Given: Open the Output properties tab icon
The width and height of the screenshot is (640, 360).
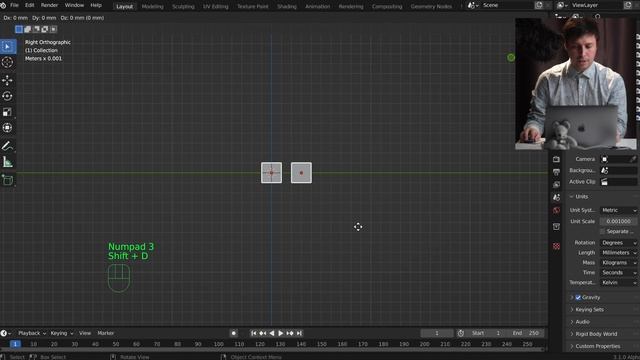Looking at the screenshot, I should (556, 172).
